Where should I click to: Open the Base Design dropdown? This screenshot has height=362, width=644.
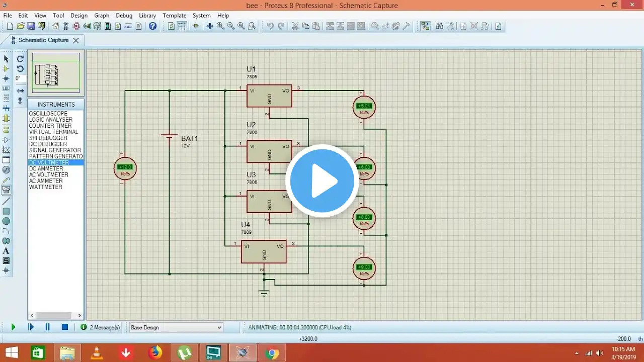pos(176,327)
